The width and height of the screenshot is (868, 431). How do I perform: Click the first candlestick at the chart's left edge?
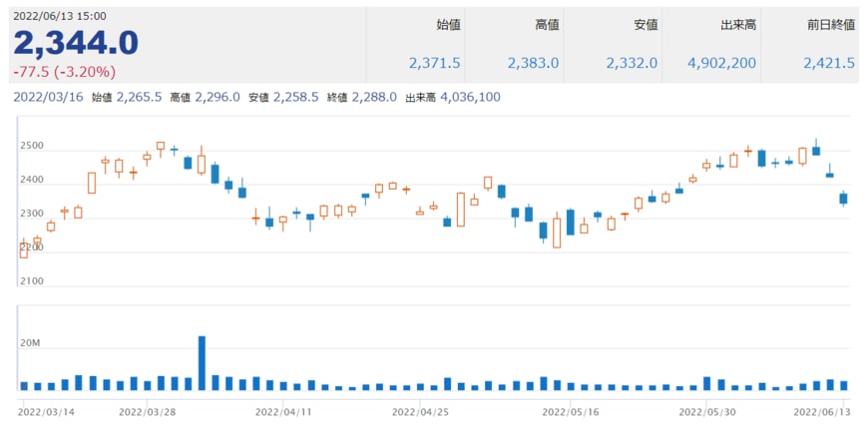[23, 248]
